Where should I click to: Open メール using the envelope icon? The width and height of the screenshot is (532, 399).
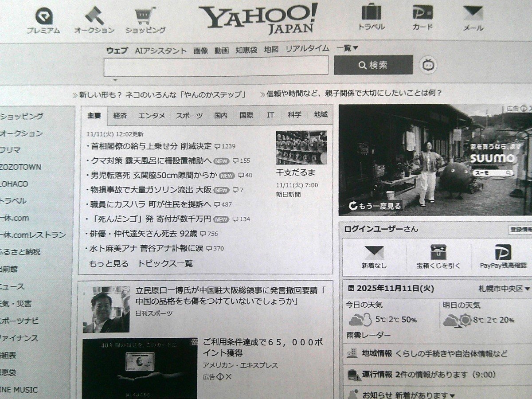(473, 14)
